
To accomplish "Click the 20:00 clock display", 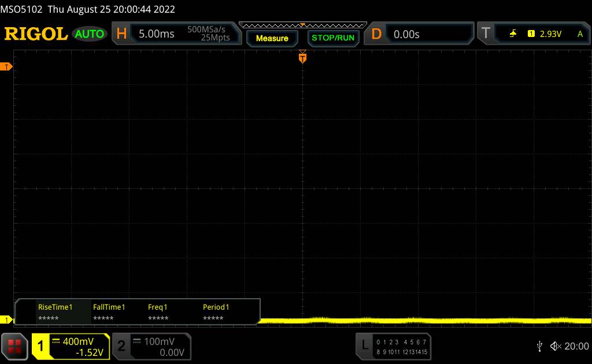I will 576,346.
